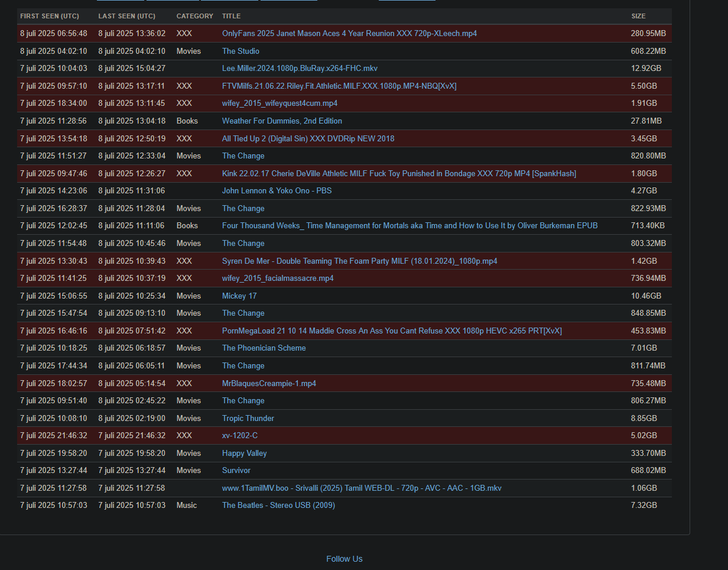Select last seen 8 juli 2025 10:25:34
Viewport: 728px width, 570px height.
tap(132, 296)
